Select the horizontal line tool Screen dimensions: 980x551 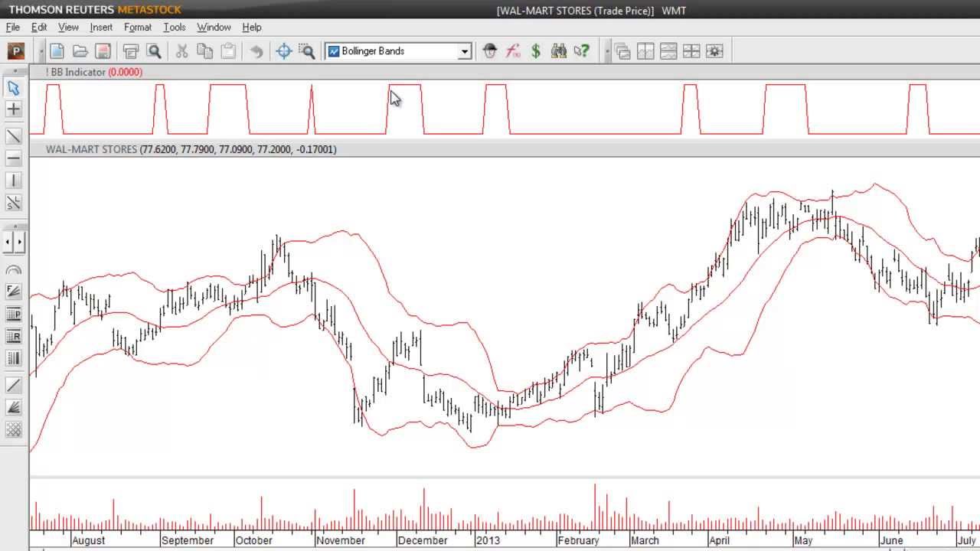14,158
